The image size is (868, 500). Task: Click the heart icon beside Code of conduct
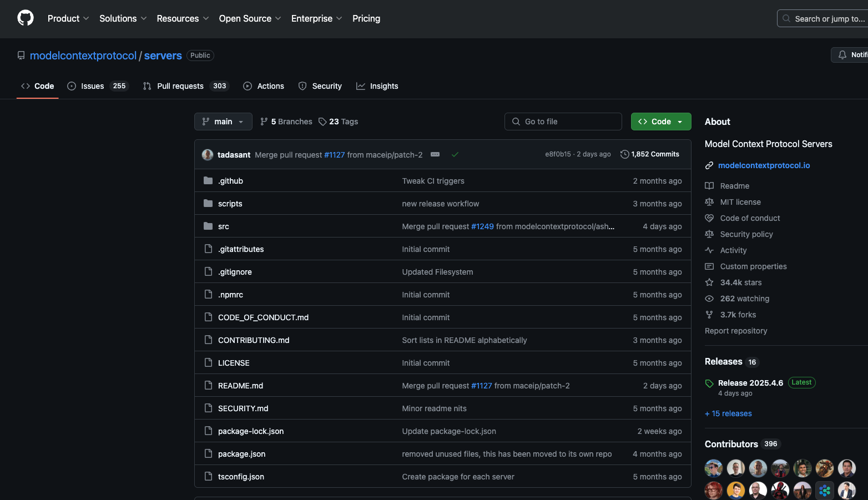[709, 218]
